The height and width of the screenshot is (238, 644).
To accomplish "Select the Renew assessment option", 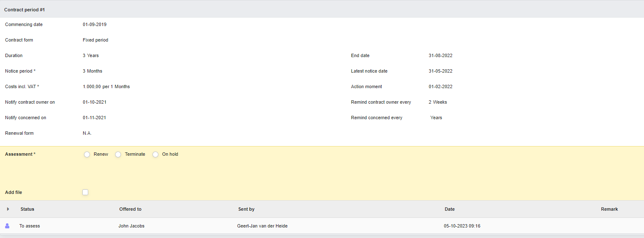I will (x=87, y=154).
